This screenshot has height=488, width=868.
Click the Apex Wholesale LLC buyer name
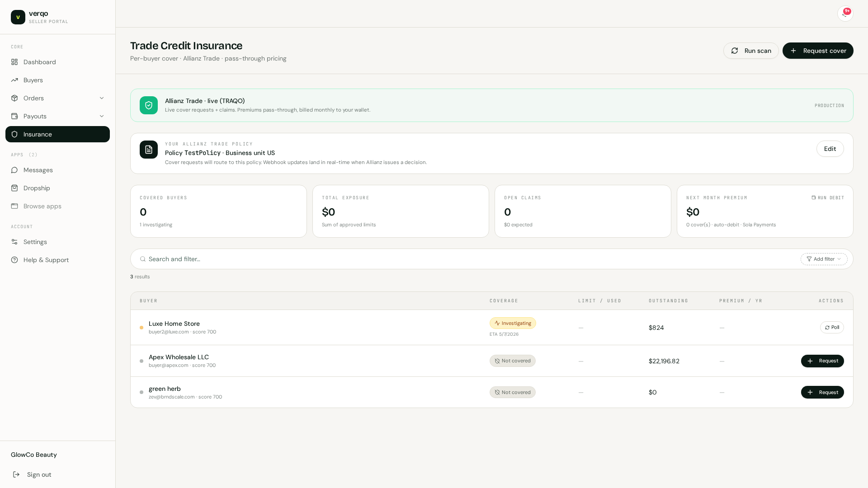[179, 357]
